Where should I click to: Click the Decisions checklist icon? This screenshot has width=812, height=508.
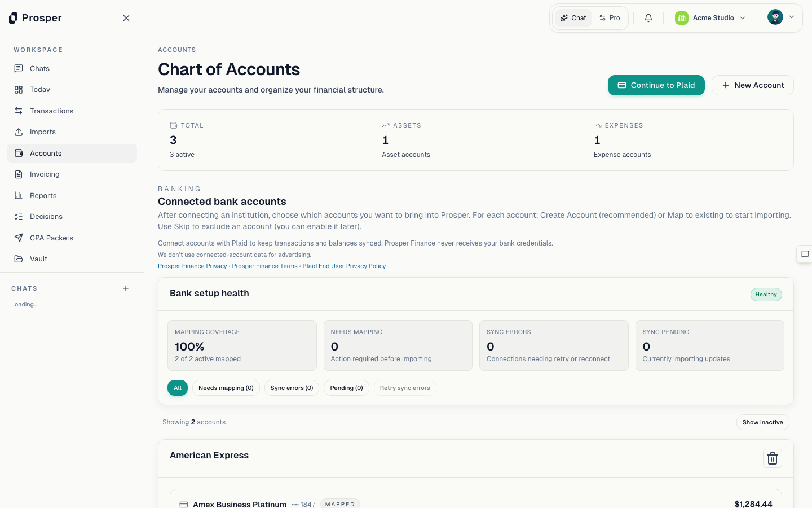click(19, 217)
